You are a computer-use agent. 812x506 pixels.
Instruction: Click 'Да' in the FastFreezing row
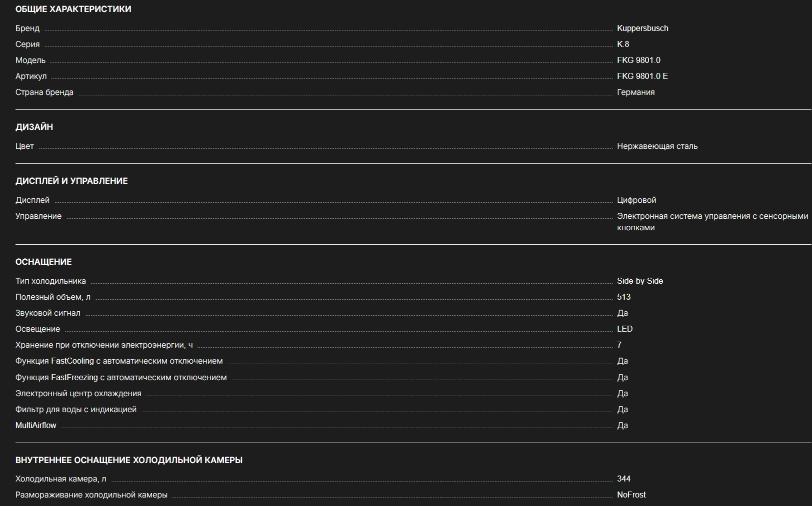click(622, 378)
